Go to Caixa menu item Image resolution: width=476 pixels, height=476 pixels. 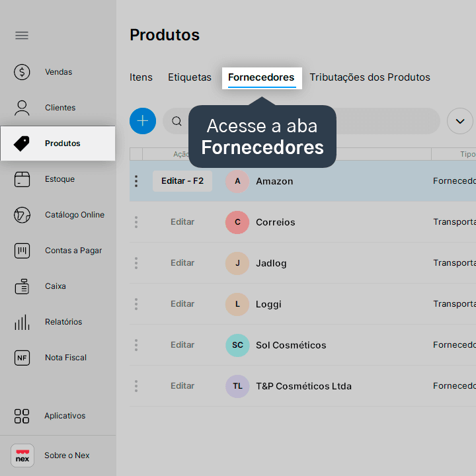[x=56, y=286]
